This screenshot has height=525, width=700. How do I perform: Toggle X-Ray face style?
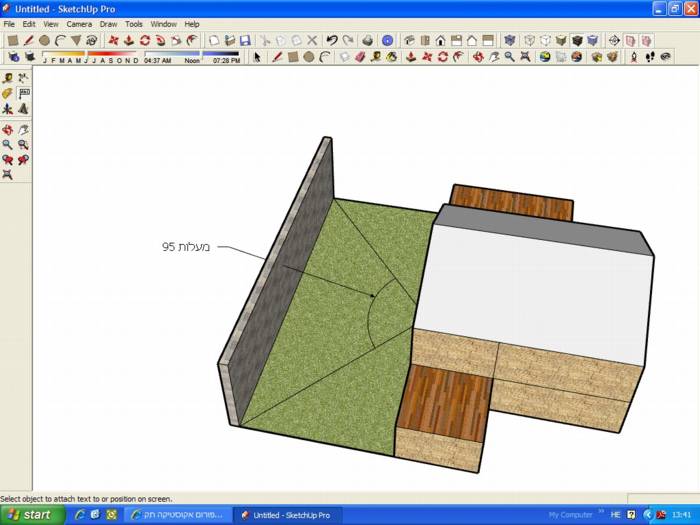pos(510,41)
